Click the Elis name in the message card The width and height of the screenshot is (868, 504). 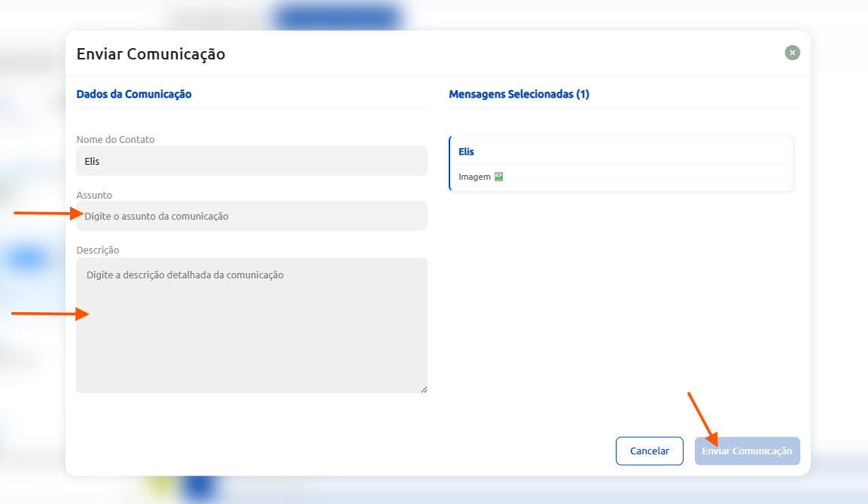point(466,151)
